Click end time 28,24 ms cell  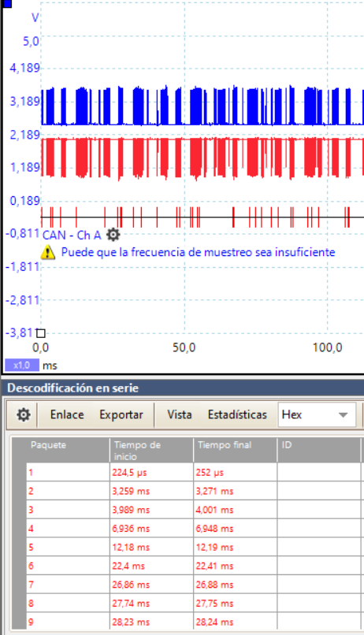236,622
